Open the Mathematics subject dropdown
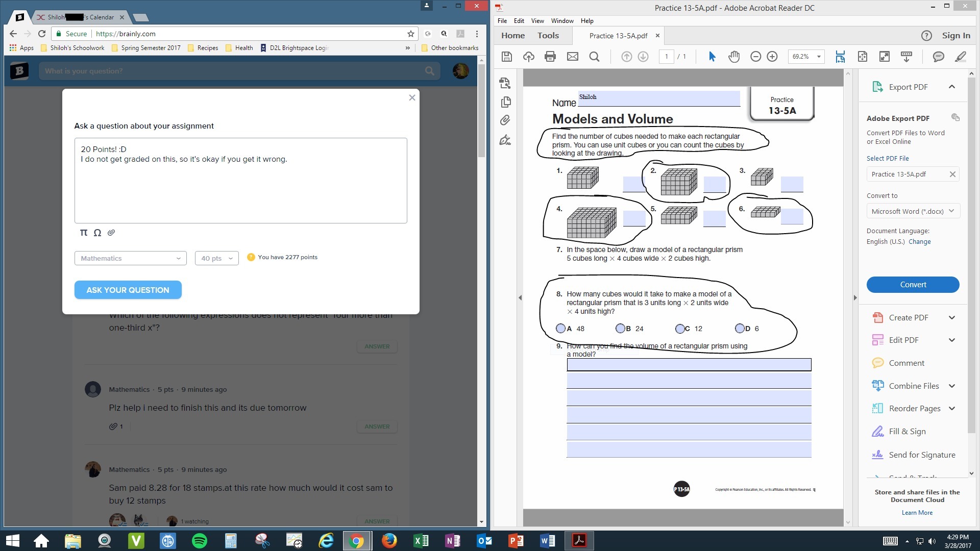This screenshot has height=551, width=980. pos(130,258)
